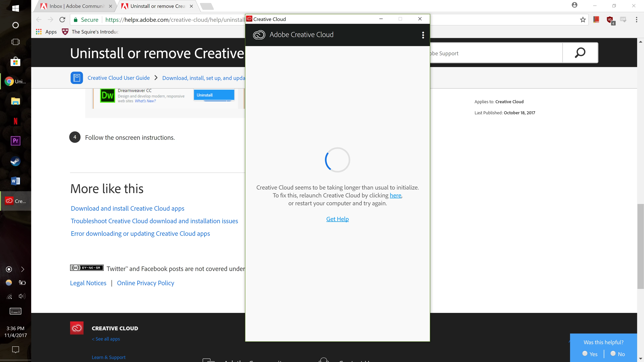Select the Yes radio for helpful
Screen dimensions: 644x362
click(x=585, y=353)
